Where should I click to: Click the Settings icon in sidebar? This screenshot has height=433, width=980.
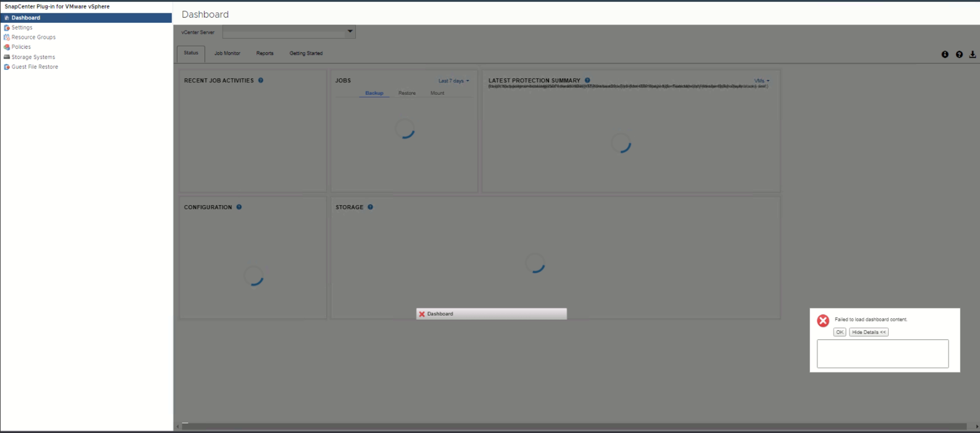point(7,28)
